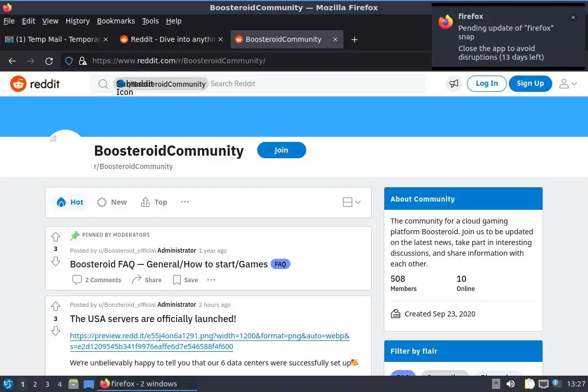This screenshot has height=392, width=588.
Task: Switch to workspace 2 in taskbar
Action: 35,384
